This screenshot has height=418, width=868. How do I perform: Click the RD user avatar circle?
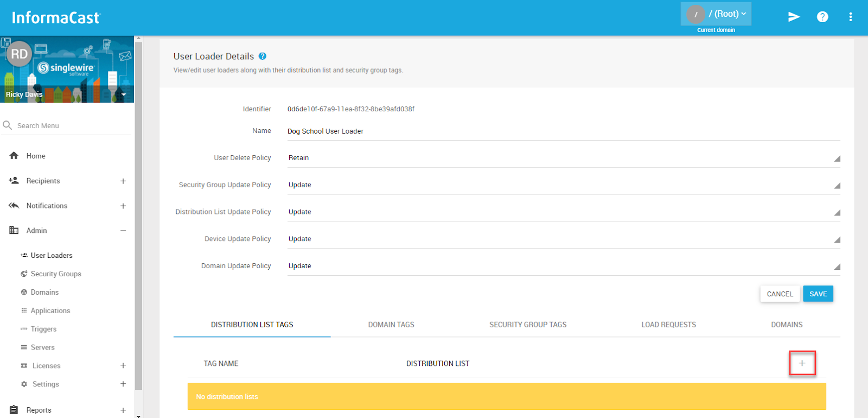tap(20, 54)
